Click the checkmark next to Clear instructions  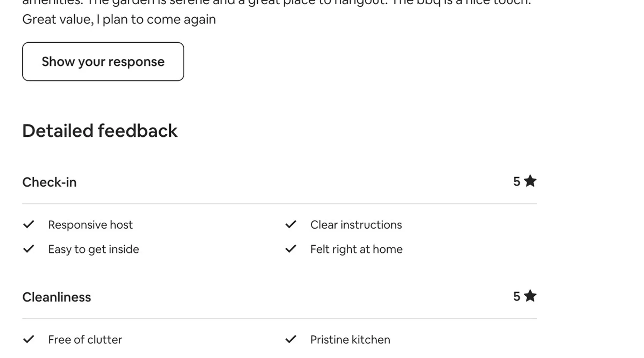pos(291,224)
